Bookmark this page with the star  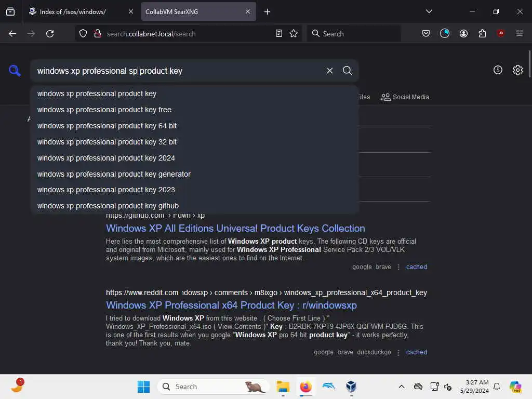294,33
